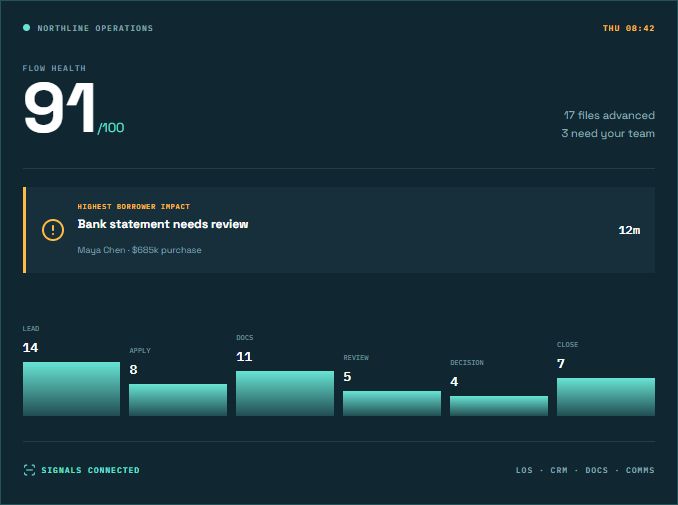Select the Lead stage bar
The image size is (678, 505).
[71, 389]
